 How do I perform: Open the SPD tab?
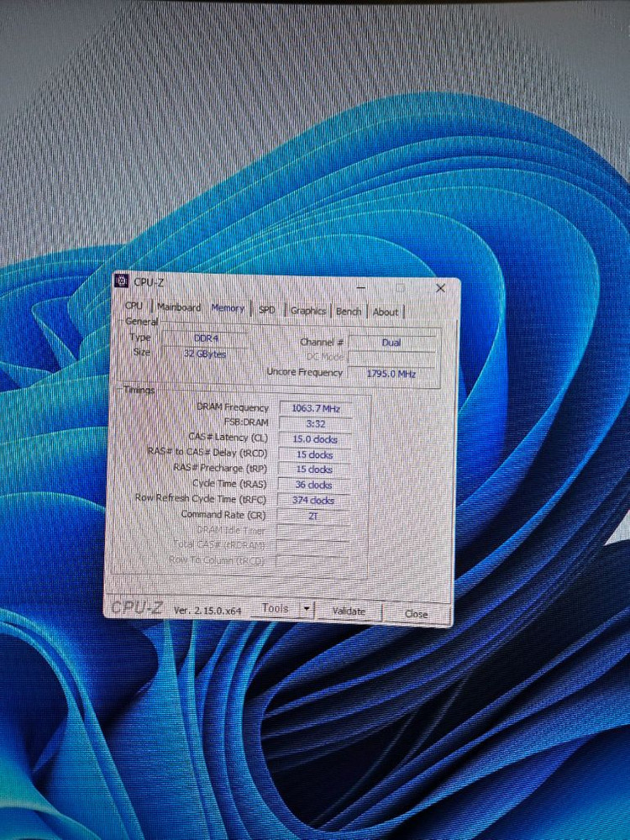[267, 310]
